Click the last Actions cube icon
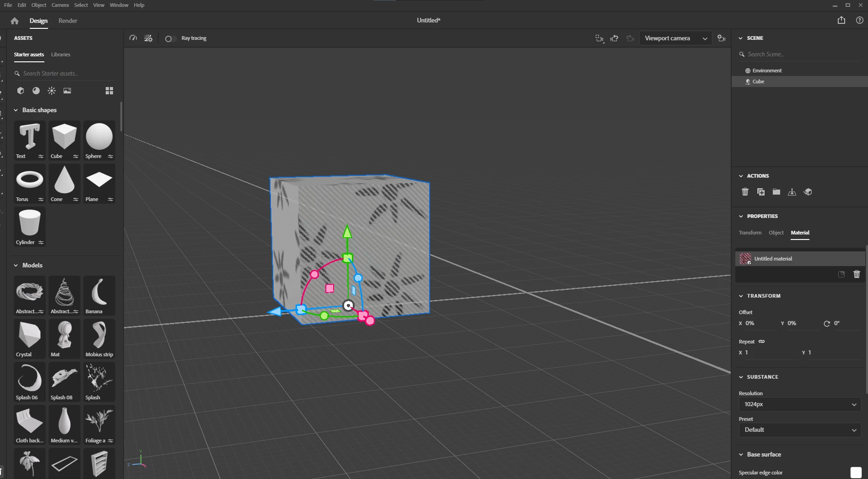 point(808,192)
